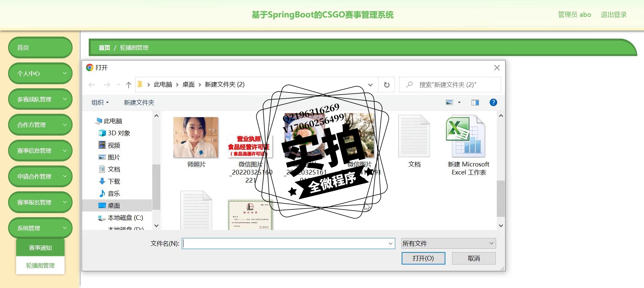Viewport: 644px width, 288px height.
Task: Open 轮播图管理 submenu item
Action: (40, 266)
